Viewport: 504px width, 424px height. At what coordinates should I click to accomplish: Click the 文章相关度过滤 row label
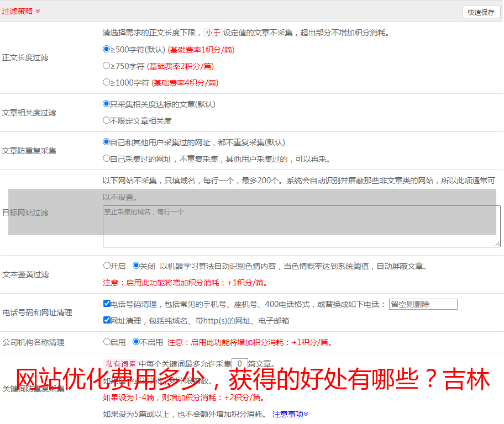click(x=29, y=113)
